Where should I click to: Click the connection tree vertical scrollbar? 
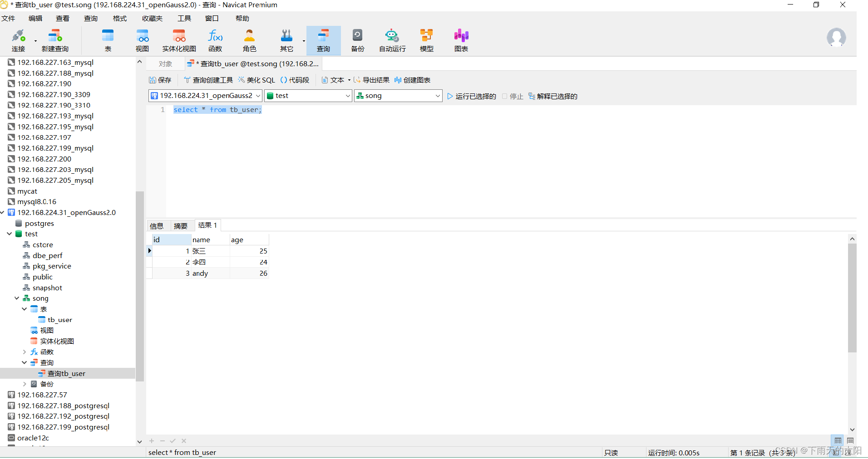pos(140,286)
